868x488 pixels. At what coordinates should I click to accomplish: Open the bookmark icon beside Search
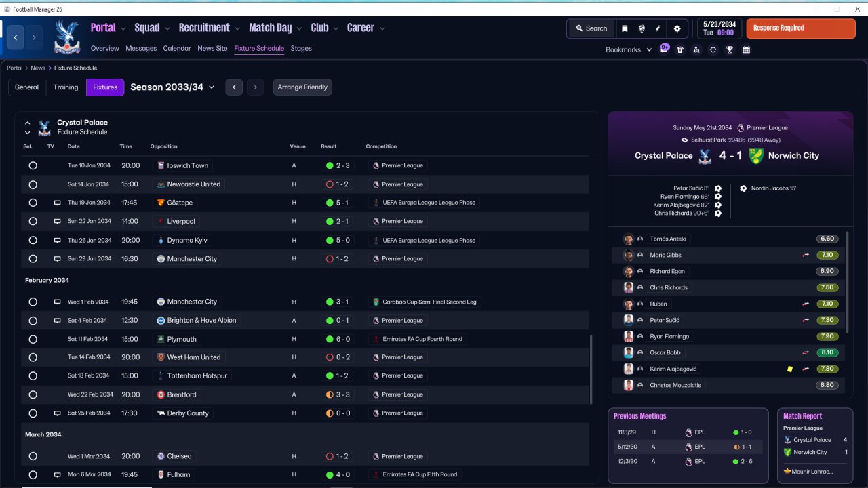click(625, 28)
